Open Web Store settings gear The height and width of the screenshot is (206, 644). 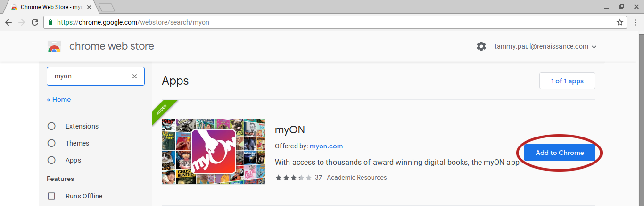tap(481, 46)
